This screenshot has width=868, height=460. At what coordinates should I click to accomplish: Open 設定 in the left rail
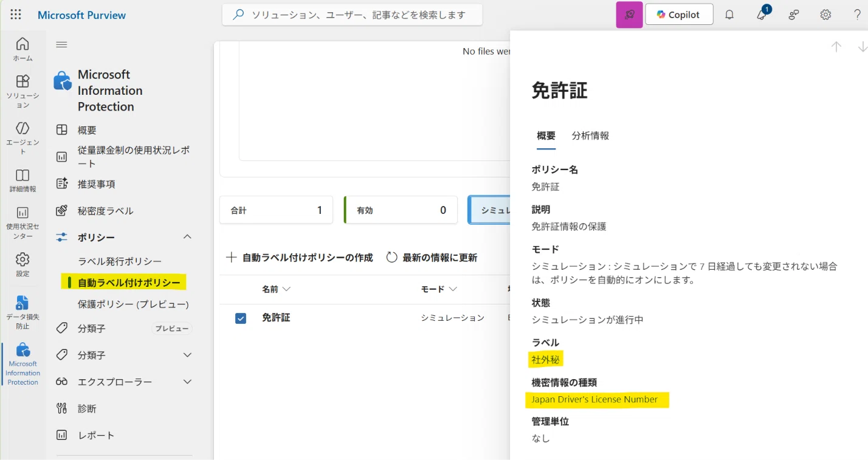coord(22,264)
